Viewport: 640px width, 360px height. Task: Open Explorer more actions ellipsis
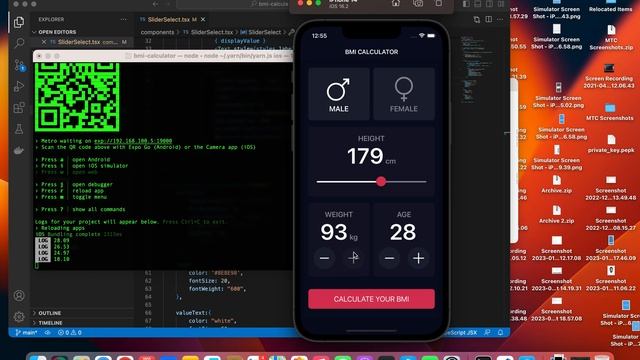(x=124, y=19)
